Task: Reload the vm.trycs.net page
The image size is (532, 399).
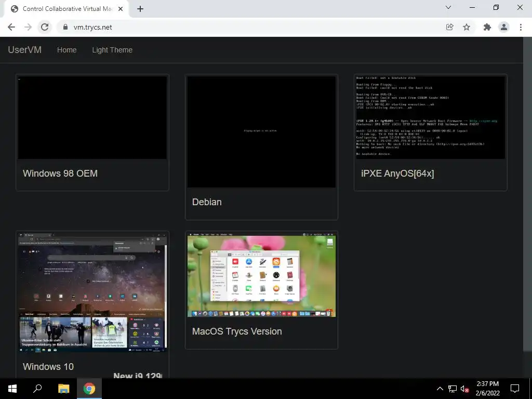Action: point(45,27)
